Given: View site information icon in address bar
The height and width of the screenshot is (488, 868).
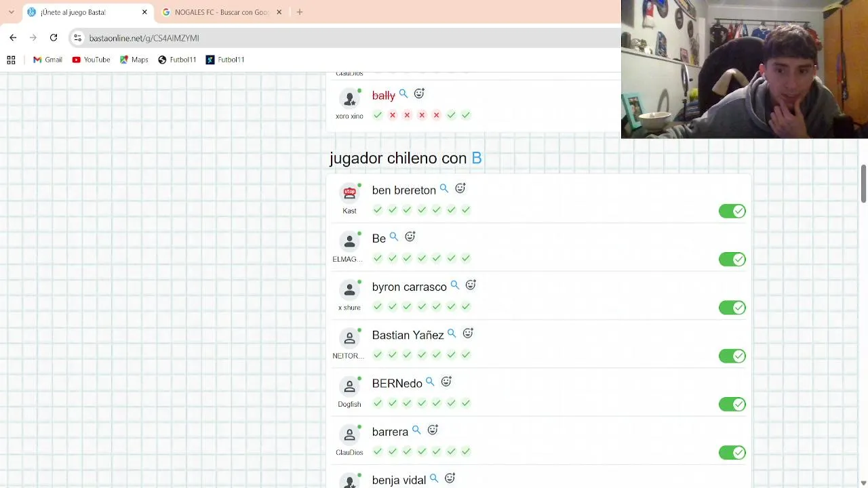Looking at the screenshot, I should (77, 38).
